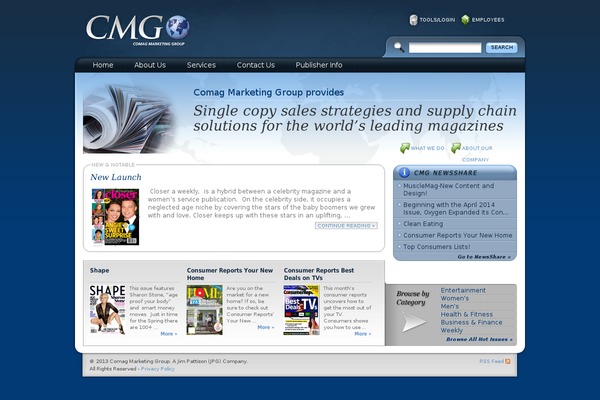Open the Services menu item
Image resolution: width=600 pixels, height=400 pixels.
click(x=201, y=65)
